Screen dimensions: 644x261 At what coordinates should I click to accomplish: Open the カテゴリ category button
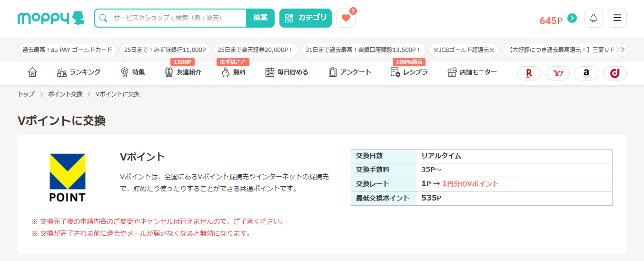point(306,18)
